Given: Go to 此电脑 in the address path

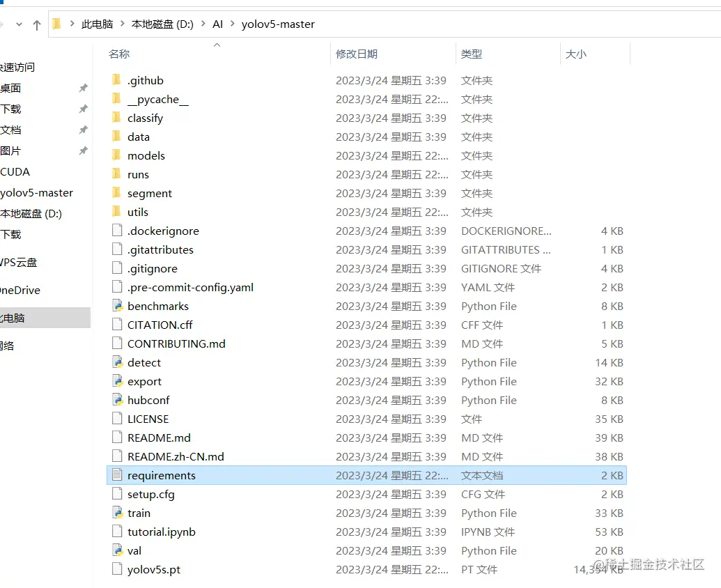Looking at the screenshot, I should (97, 24).
